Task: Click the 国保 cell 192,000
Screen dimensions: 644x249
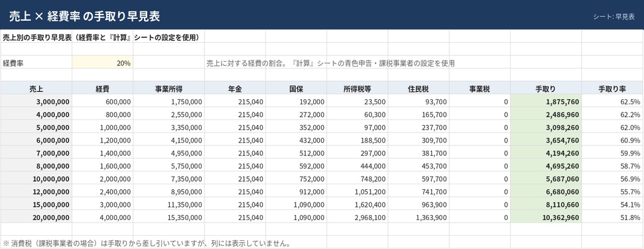Action: (x=296, y=101)
